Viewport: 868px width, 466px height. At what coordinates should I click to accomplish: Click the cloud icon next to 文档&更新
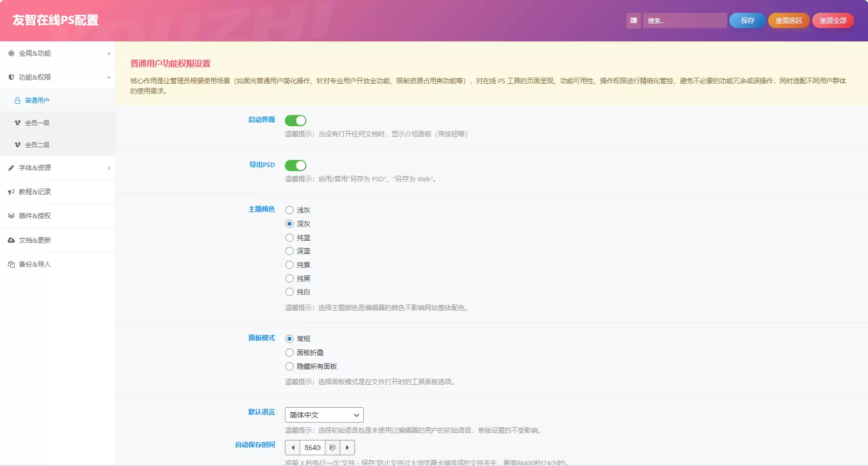click(x=11, y=240)
